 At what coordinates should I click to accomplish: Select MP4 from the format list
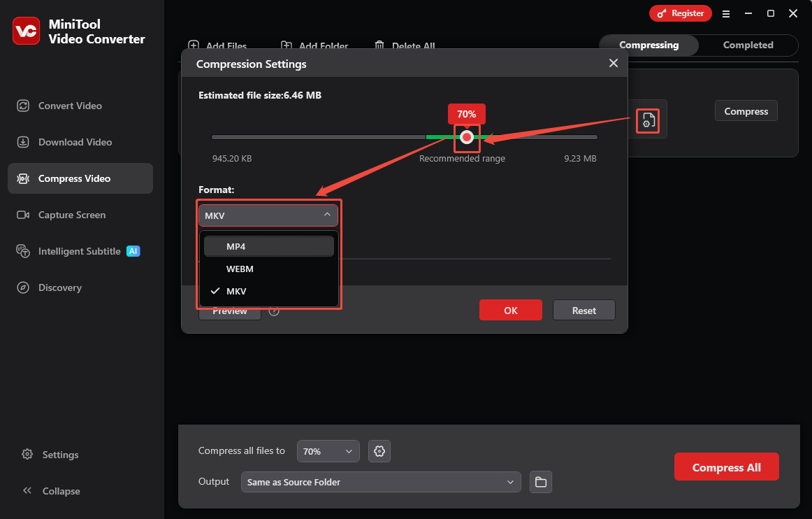(x=268, y=246)
